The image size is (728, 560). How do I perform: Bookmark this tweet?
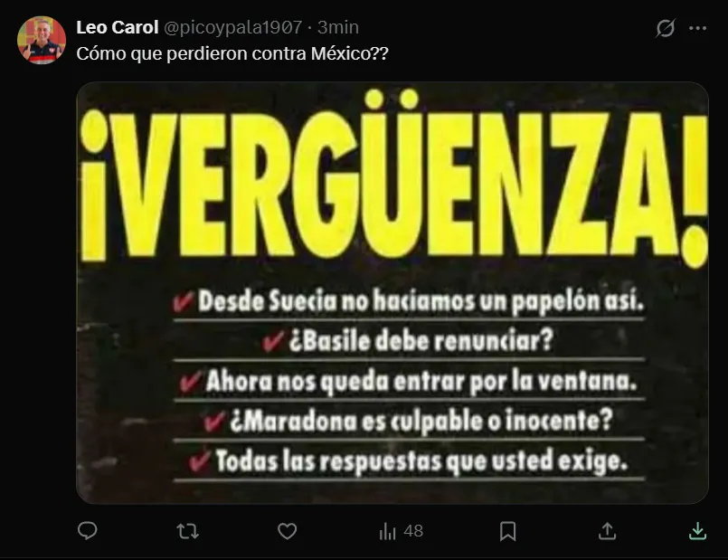(507, 531)
